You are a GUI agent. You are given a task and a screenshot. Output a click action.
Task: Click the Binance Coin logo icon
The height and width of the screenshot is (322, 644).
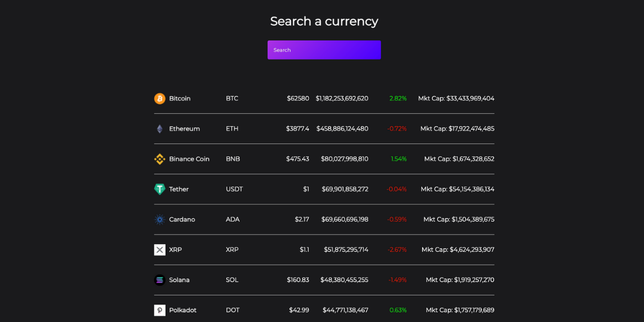(159, 159)
